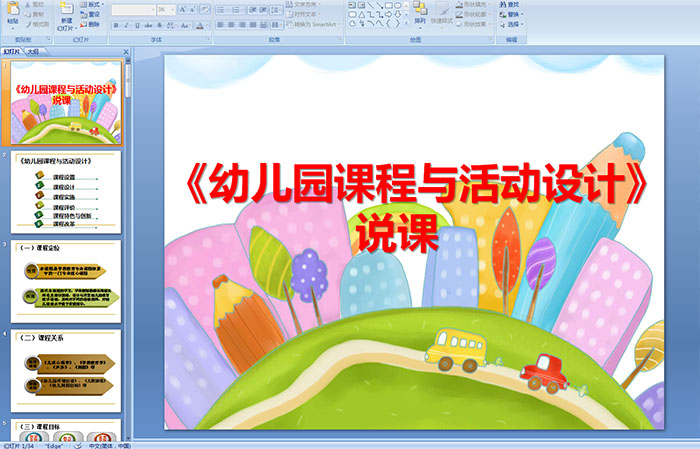
Task: Choose the horizontal text box shape
Action: pyautogui.click(x=352, y=5)
